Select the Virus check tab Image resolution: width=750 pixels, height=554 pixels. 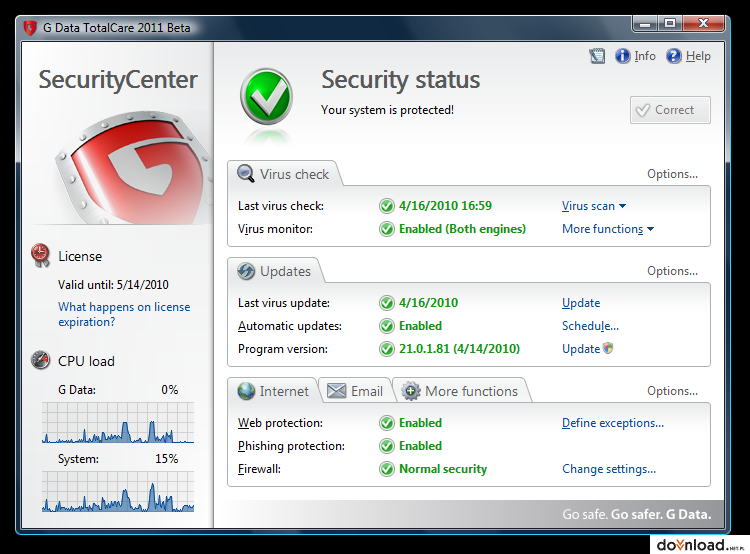pos(284,174)
